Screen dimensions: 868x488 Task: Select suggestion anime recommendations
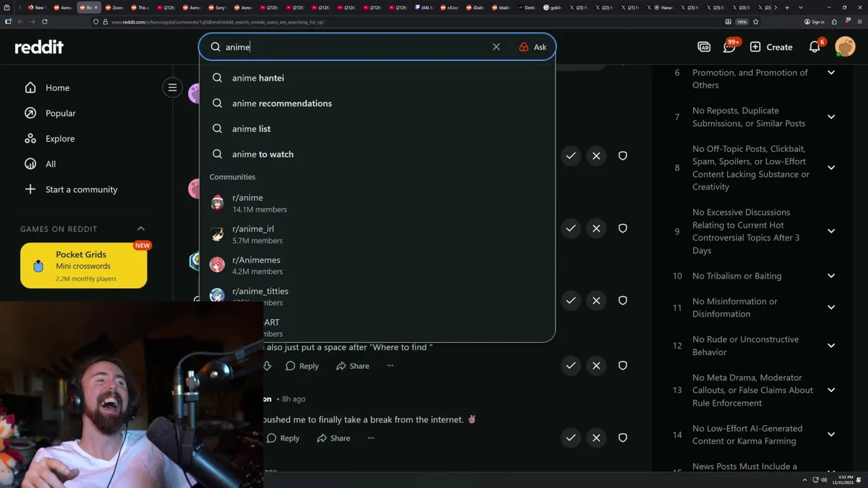pos(377,103)
